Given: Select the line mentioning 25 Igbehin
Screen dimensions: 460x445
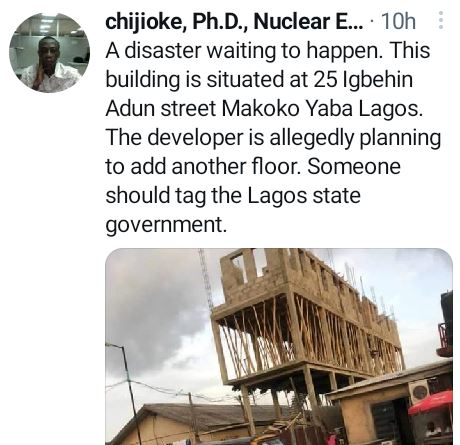Looking at the screenshot, I should [x=259, y=80].
